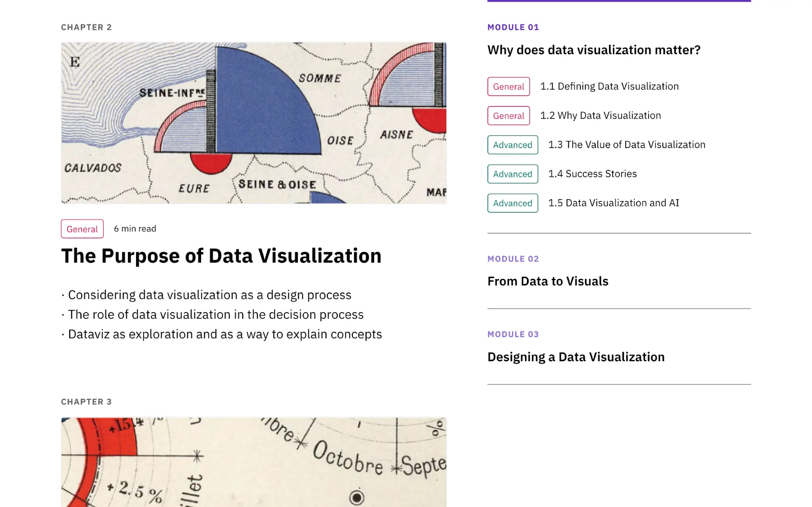The width and height of the screenshot is (812, 507).
Task: Click the General tag under Chapter 2 image
Action: pos(82,229)
